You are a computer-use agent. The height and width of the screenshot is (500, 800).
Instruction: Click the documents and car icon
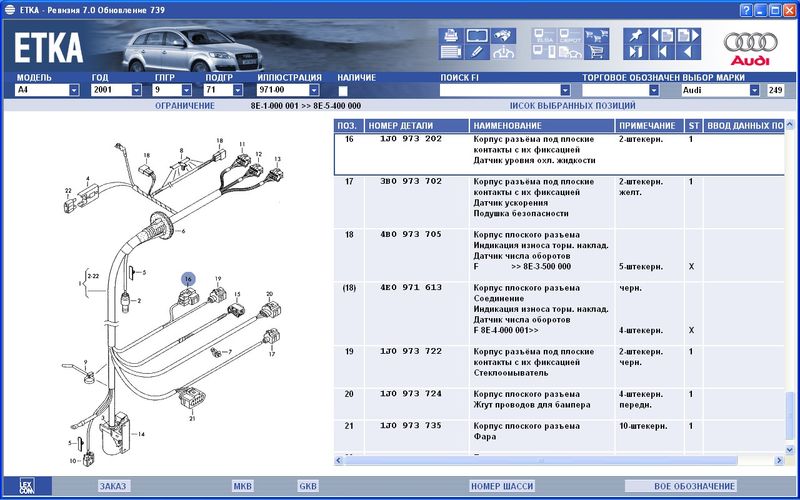(x=570, y=52)
